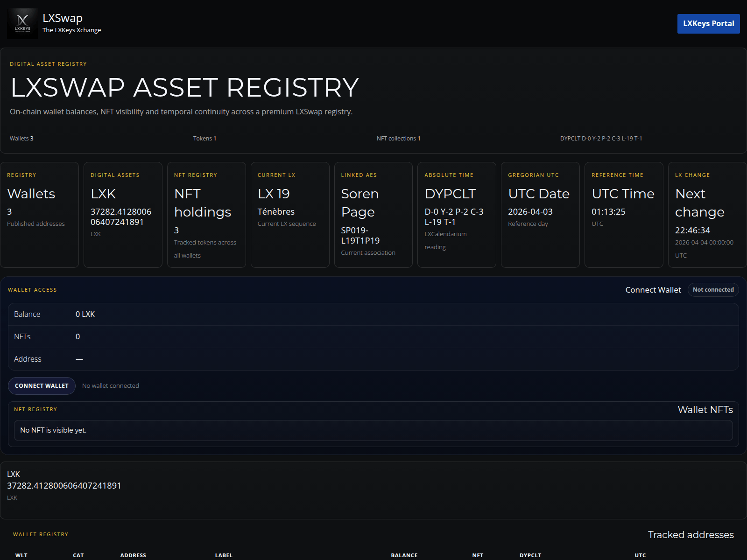Click the '01:13:25' UTC time value
747x560 pixels.
(608, 212)
